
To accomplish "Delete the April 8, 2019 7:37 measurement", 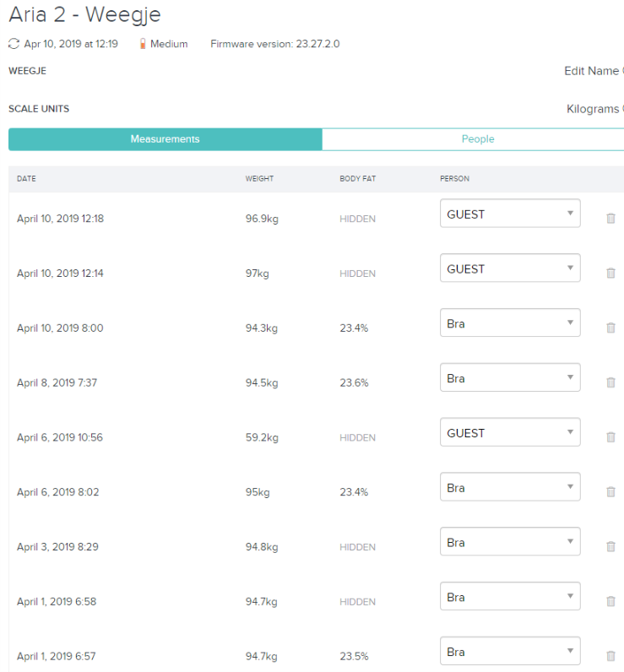I will [610, 382].
